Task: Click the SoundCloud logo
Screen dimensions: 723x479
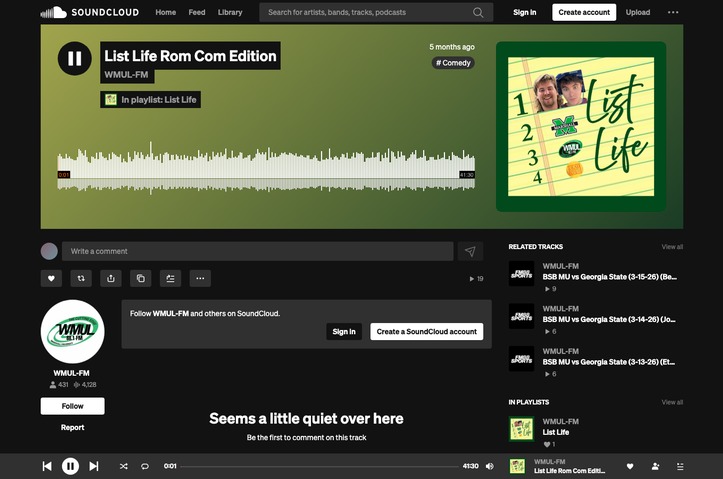Action: tap(89, 12)
